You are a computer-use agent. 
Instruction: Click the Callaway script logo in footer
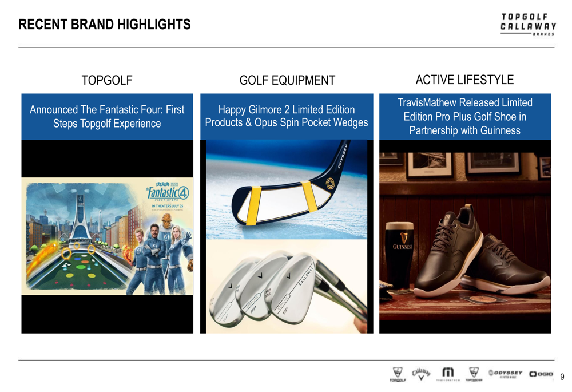(x=421, y=374)
